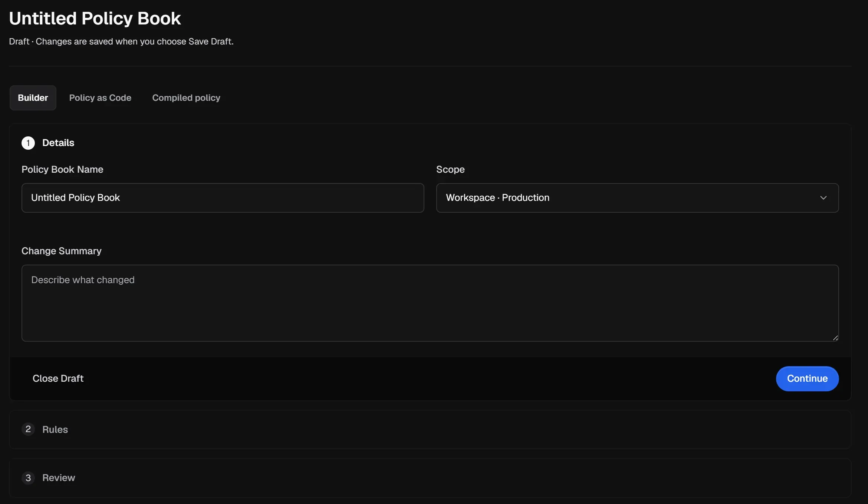The width and height of the screenshot is (868, 504).
Task: Click the Details section heading
Action: tap(58, 143)
